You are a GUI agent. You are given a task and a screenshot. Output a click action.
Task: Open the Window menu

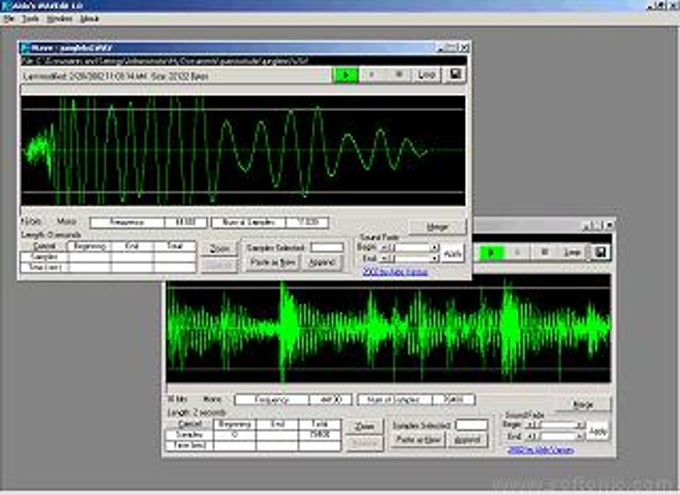pyautogui.click(x=60, y=18)
